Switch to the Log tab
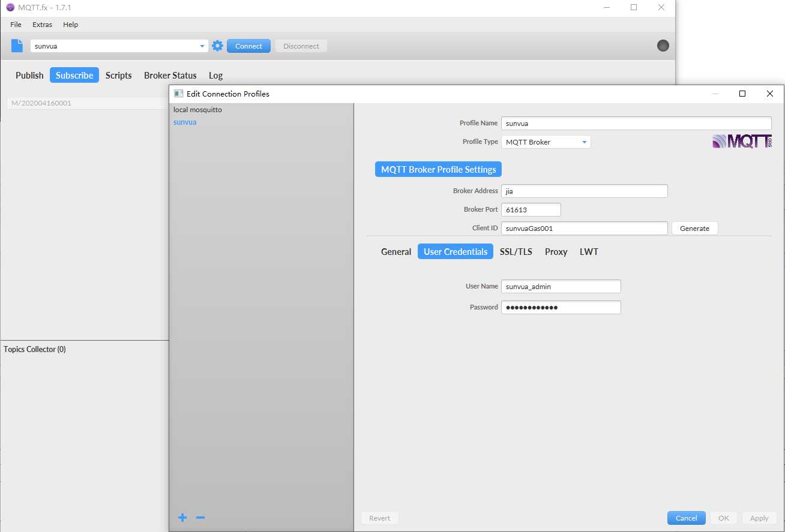The image size is (785, 532). click(215, 75)
